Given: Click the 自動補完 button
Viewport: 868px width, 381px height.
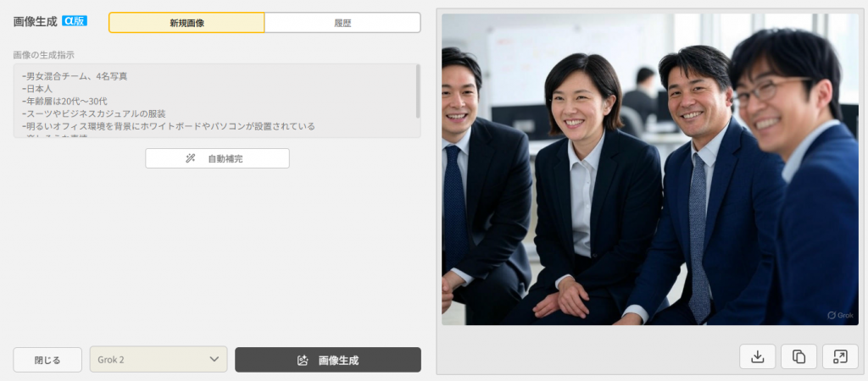Looking at the screenshot, I should tap(217, 158).
